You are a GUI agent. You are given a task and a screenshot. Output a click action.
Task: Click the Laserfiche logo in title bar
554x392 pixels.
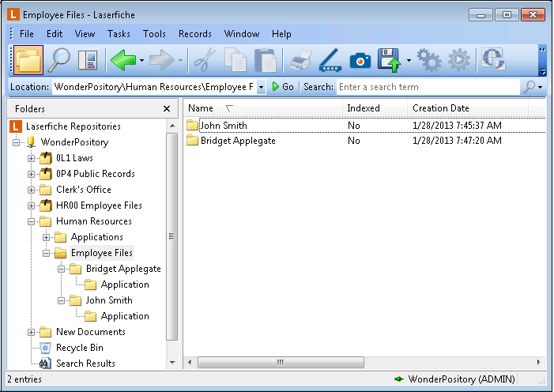tap(13, 14)
